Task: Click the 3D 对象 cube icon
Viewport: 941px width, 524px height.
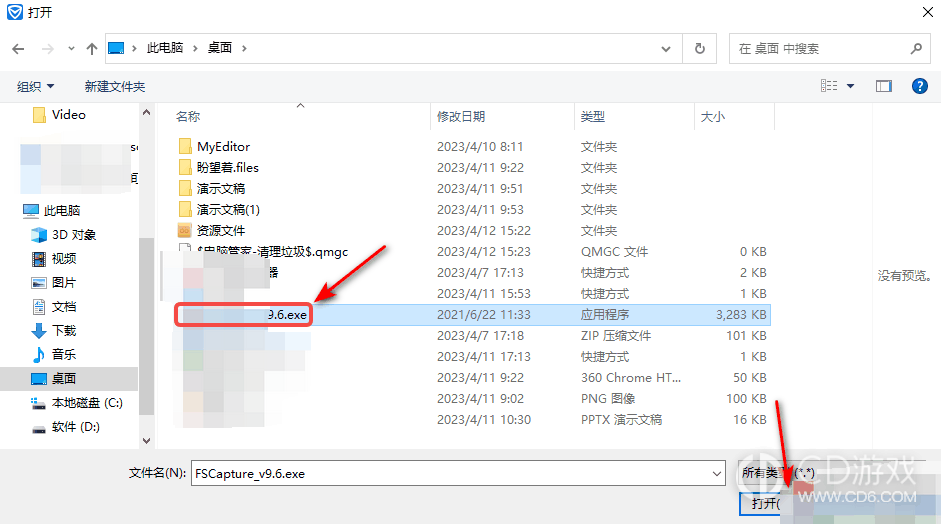Action: (x=39, y=235)
